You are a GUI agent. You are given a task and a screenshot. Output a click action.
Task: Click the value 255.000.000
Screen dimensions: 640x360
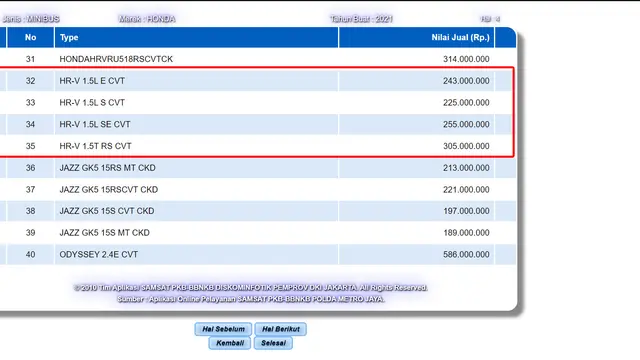(466, 124)
